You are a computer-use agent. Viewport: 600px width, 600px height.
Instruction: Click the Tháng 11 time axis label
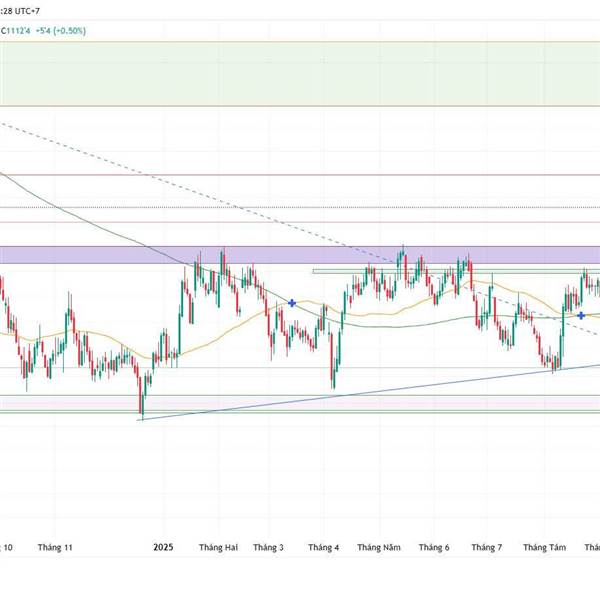(55, 548)
